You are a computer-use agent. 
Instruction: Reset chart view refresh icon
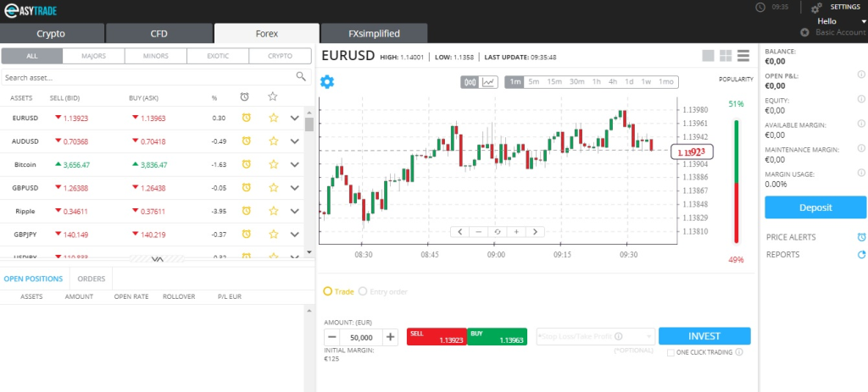click(x=497, y=232)
